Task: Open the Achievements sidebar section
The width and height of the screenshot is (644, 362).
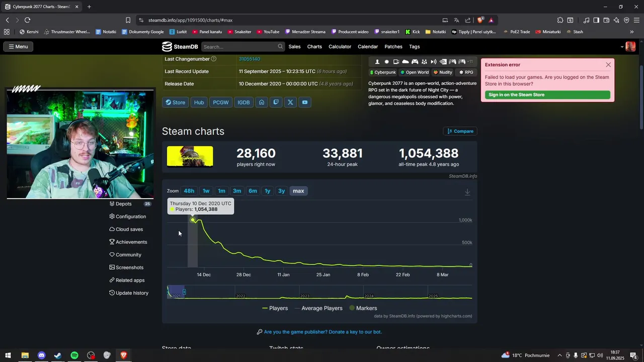Action: (x=128, y=242)
